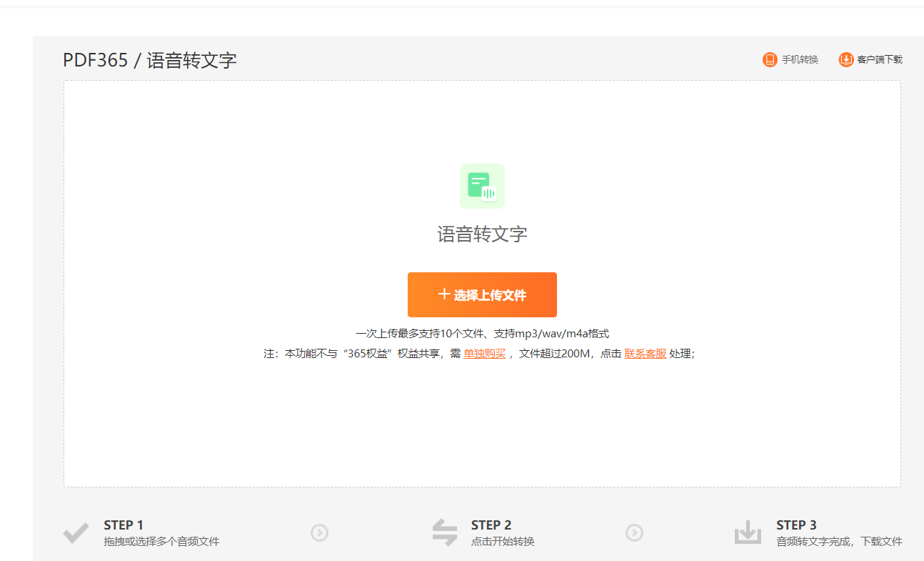Click the arrow circle after STEP 2
The width and height of the screenshot is (924, 561).
click(x=634, y=532)
